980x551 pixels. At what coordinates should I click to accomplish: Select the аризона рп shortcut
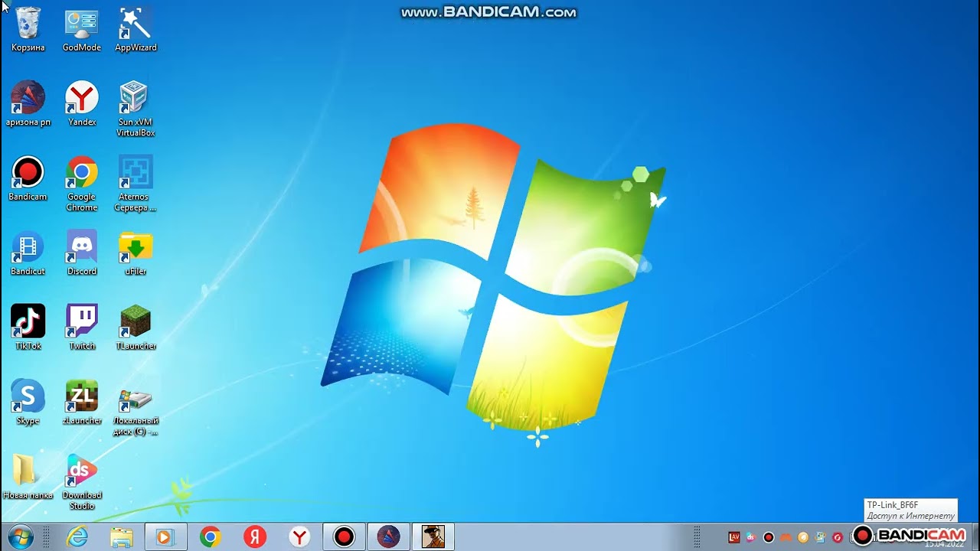coord(28,104)
